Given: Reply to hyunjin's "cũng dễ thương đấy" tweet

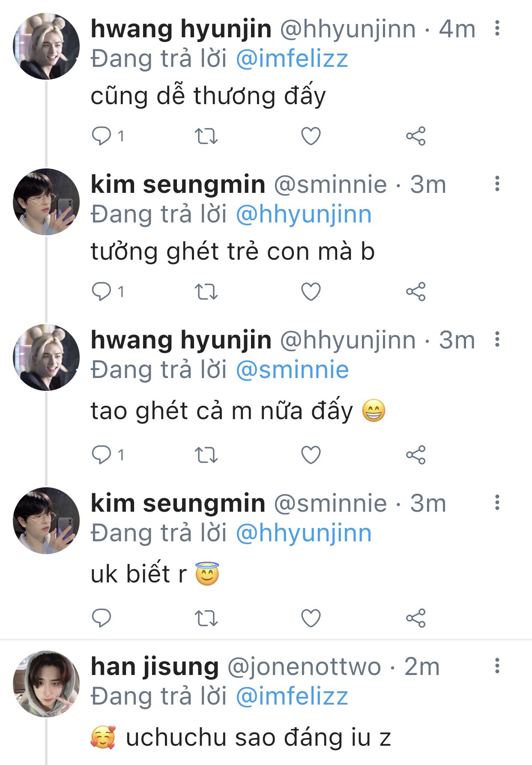Looking at the screenshot, I should click(x=102, y=136).
